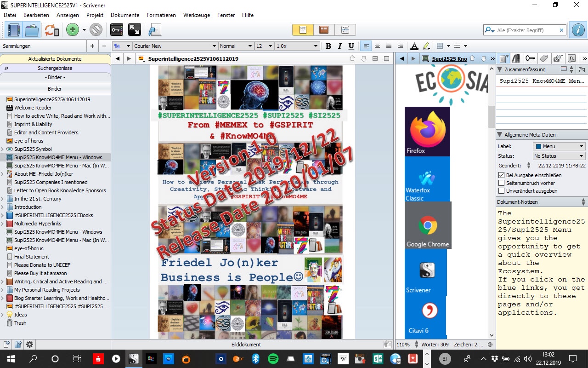Enter full screen composition mode
This screenshot has height=368, width=588.
click(135, 30)
